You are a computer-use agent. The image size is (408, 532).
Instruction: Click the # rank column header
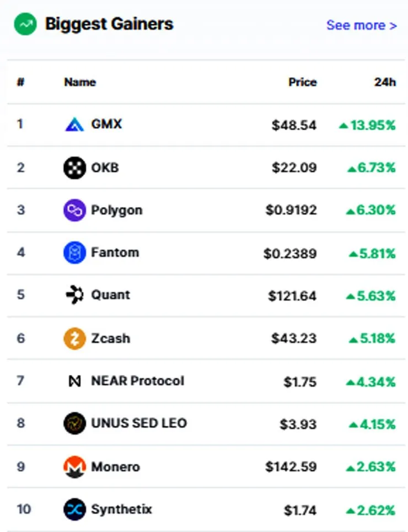[21, 82]
